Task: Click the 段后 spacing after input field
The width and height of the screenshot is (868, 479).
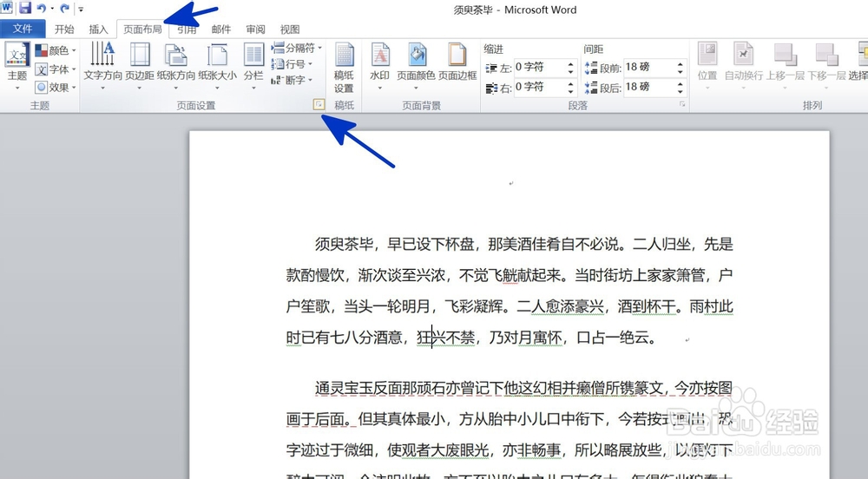Action: pyautogui.click(x=650, y=88)
